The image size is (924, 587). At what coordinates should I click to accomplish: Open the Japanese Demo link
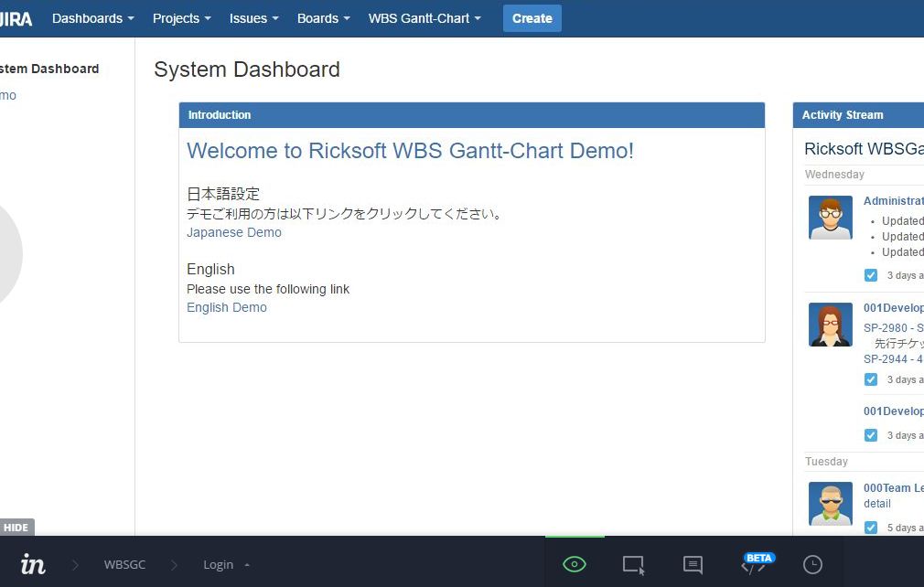(234, 232)
